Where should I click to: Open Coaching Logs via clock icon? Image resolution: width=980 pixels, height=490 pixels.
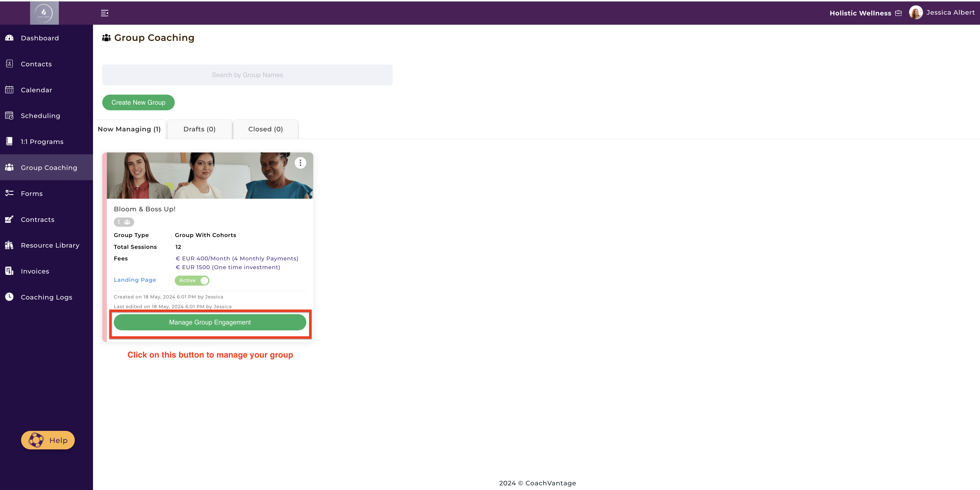(x=10, y=297)
